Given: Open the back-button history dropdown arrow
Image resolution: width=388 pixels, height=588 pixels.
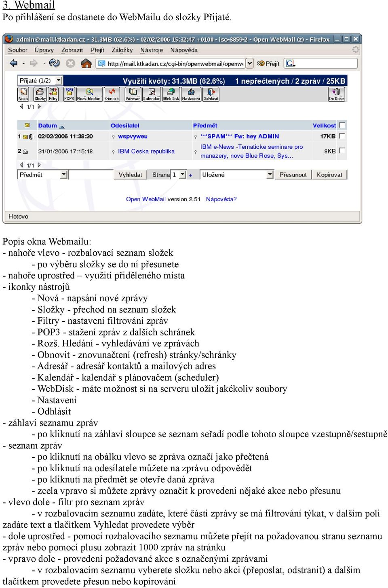Looking at the screenshot, I should pyautogui.click(x=23, y=63).
